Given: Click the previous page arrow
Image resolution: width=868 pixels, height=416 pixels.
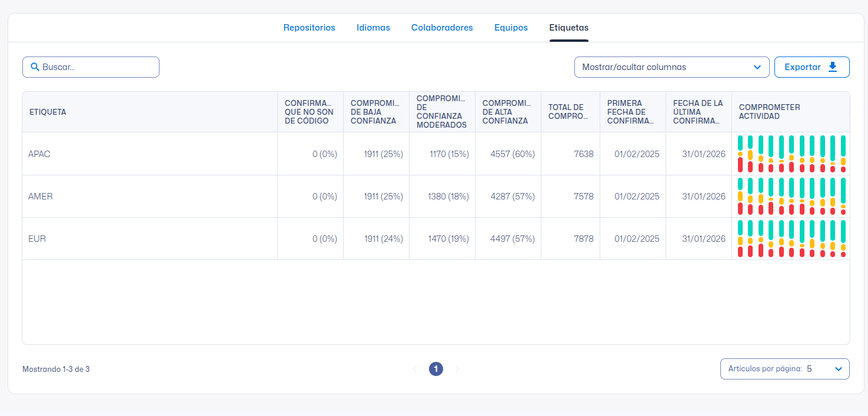Looking at the screenshot, I should tap(414, 369).
